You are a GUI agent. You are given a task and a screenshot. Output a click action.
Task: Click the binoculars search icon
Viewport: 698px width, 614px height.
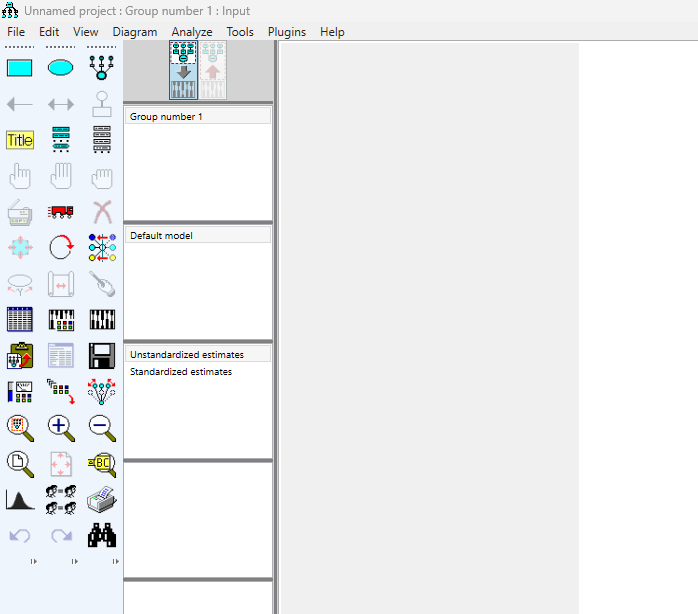(x=102, y=535)
